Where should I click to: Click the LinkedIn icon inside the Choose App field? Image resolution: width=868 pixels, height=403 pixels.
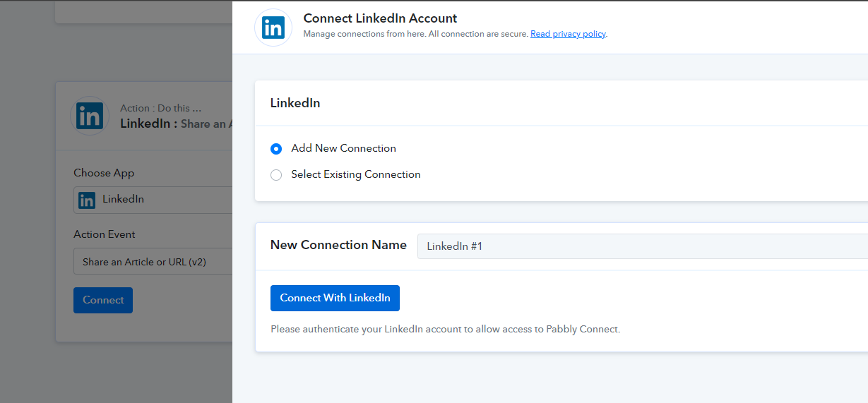coord(87,200)
